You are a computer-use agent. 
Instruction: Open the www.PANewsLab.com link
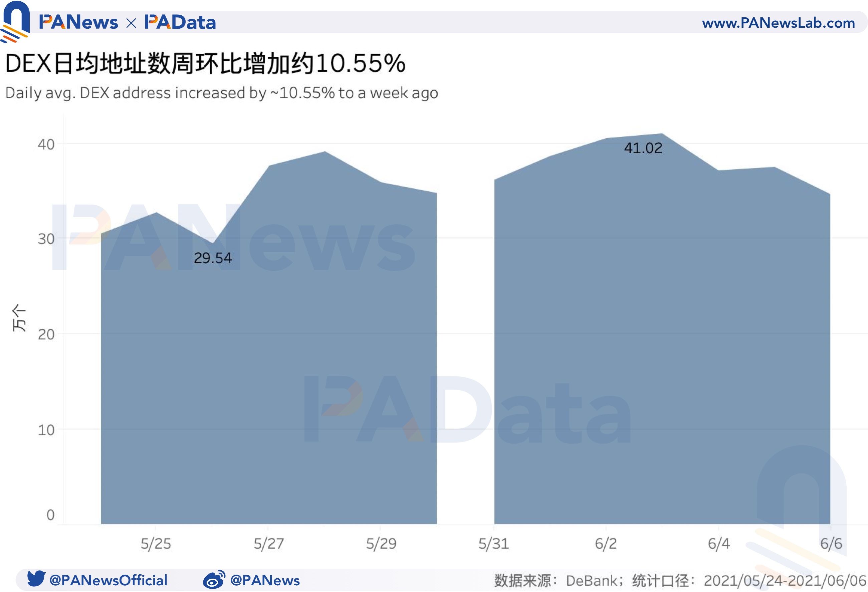point(778,23)
